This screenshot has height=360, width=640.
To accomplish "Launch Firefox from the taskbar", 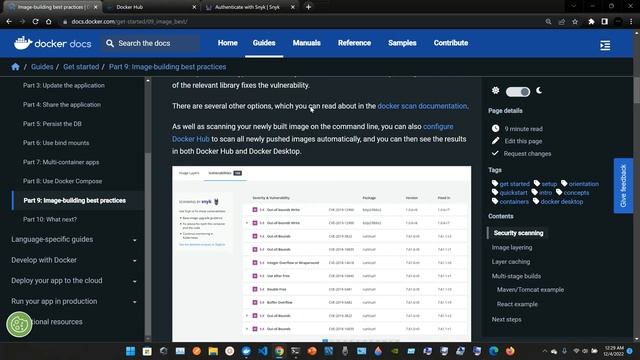I will tap(510, 351).
